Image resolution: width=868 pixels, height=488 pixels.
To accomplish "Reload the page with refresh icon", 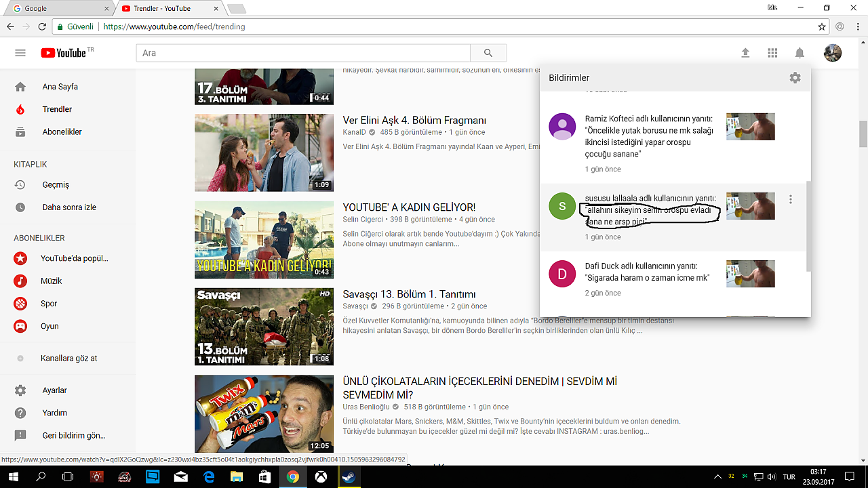I will 42,27.
